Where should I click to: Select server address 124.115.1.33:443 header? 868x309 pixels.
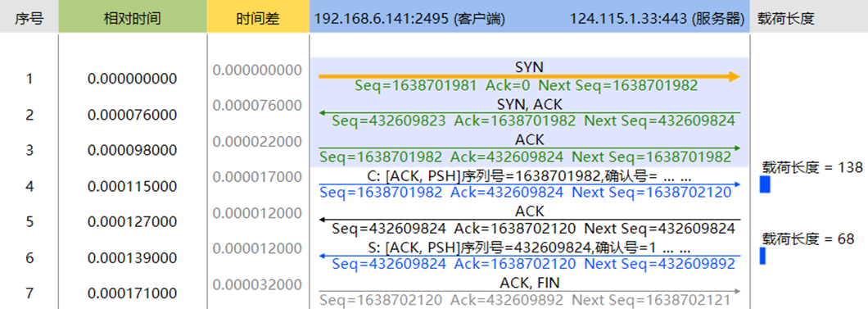[657, 20]
